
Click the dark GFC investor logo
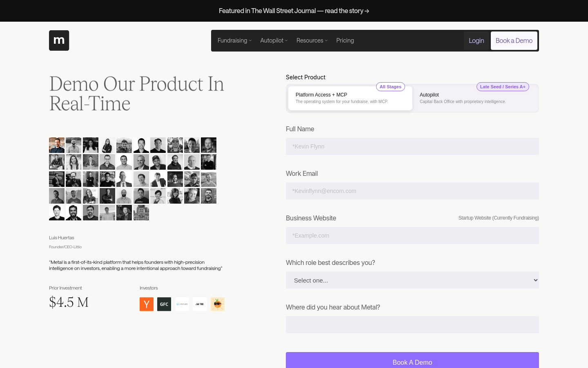(164, 304)
